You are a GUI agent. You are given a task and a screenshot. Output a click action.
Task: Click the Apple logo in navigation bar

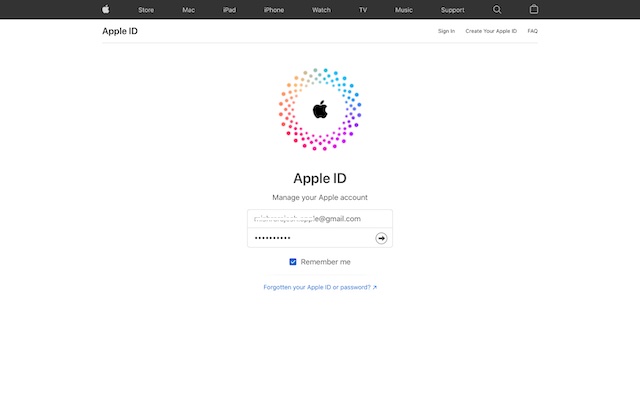(106, 9)
